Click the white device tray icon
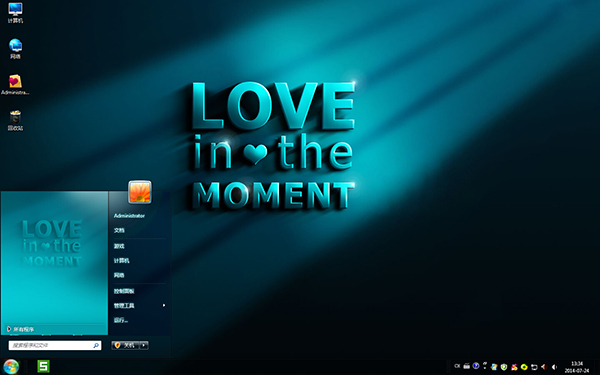The height and width of the screenshot is (375, 600). pyautogui.click(x=534, y=367)
